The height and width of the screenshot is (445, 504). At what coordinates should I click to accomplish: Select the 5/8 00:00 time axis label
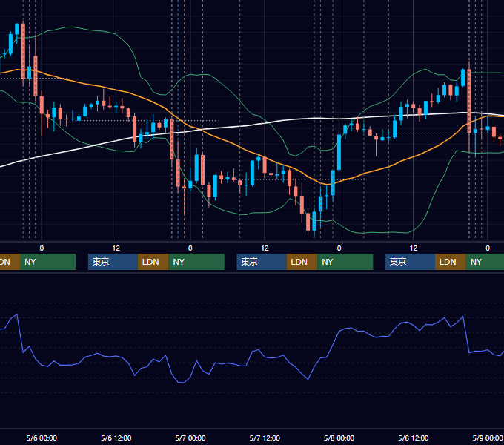[339, 438]
